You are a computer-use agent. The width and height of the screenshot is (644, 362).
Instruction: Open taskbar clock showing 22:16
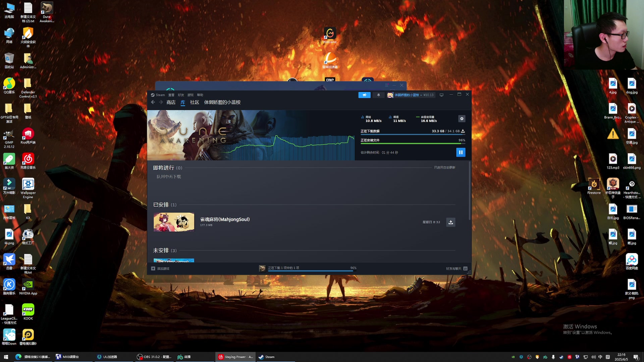click(x=621, y=357)
